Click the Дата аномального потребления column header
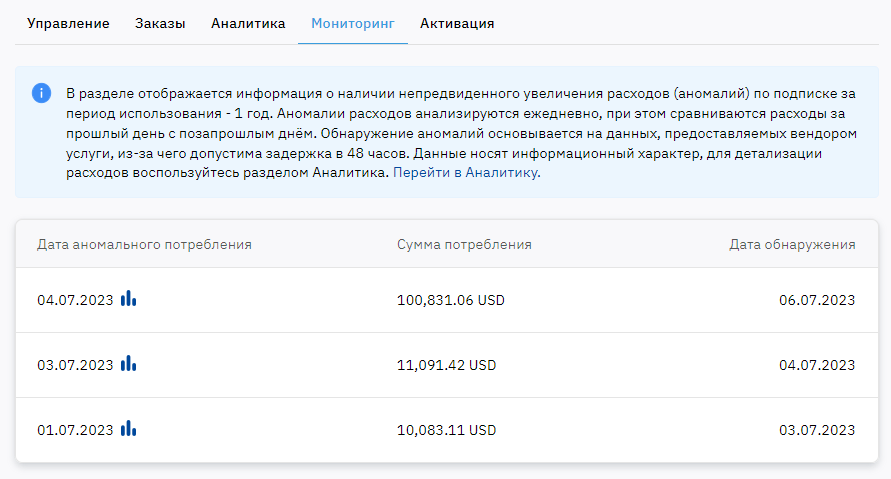 tap(144, 244)
